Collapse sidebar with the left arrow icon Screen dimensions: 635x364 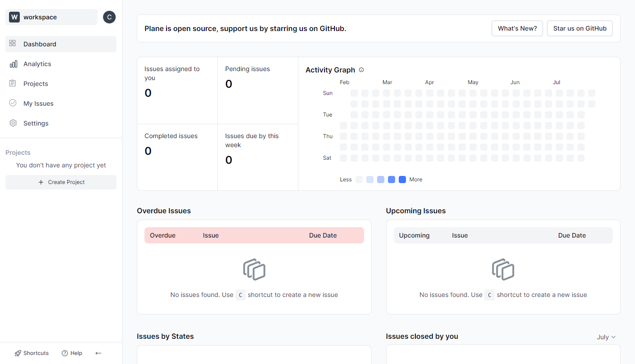tap(98, 353)
